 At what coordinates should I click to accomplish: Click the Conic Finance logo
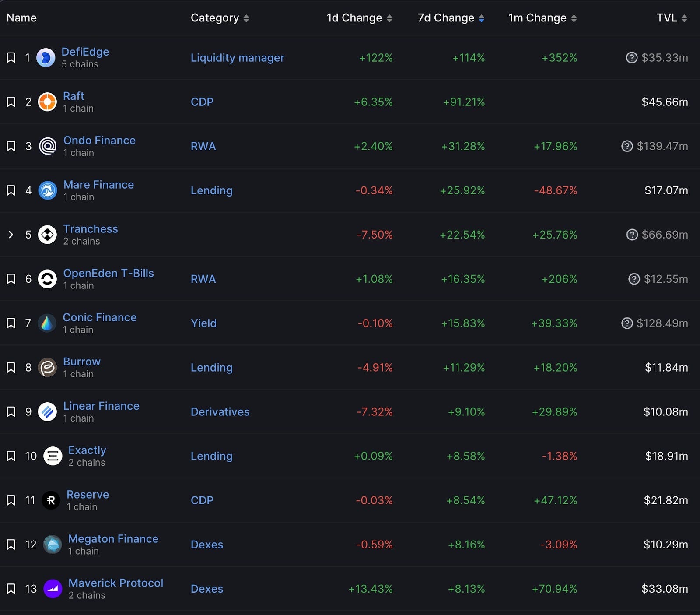47,323
